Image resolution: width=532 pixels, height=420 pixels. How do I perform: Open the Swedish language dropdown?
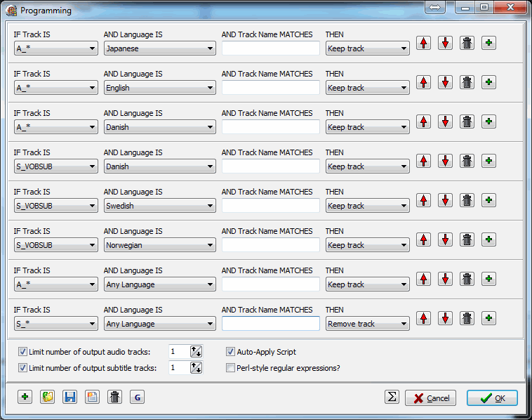[160, 206]
